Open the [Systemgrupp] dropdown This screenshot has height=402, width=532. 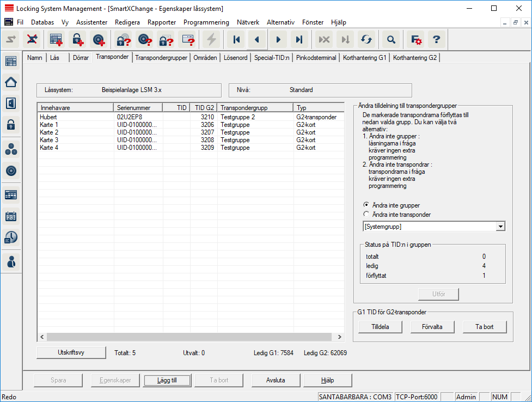[500, 227]
